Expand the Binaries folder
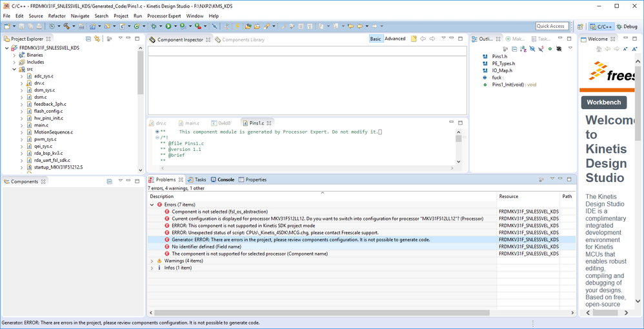The width and height of the screenshot is (644, 329). (x=14, y=55)
